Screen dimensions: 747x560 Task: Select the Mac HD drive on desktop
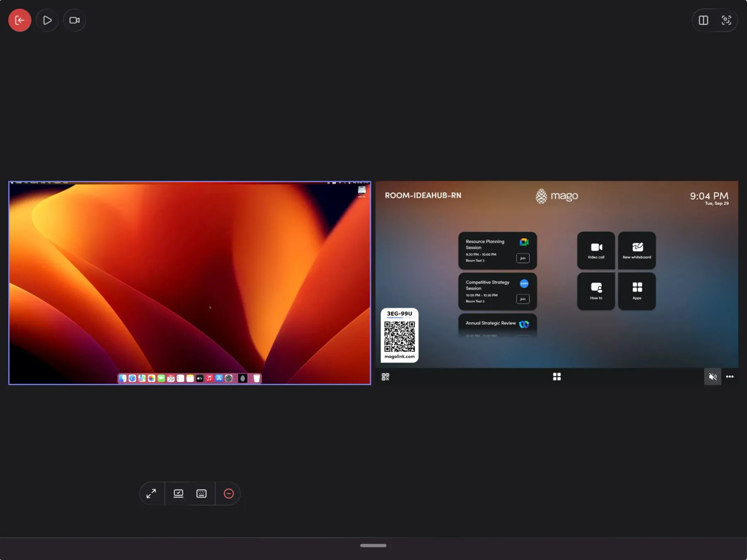[362, 191]
